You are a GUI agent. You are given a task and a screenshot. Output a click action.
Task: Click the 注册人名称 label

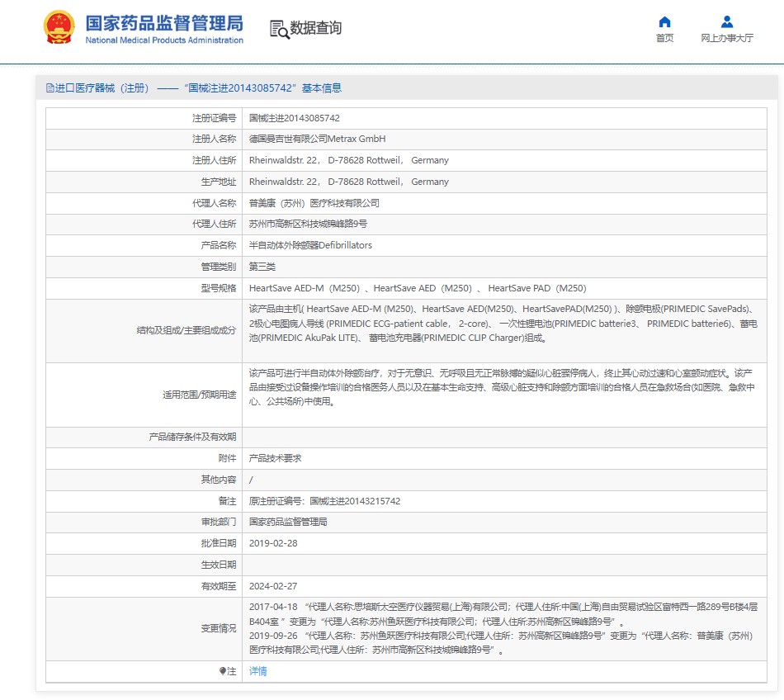pos(214,139)
